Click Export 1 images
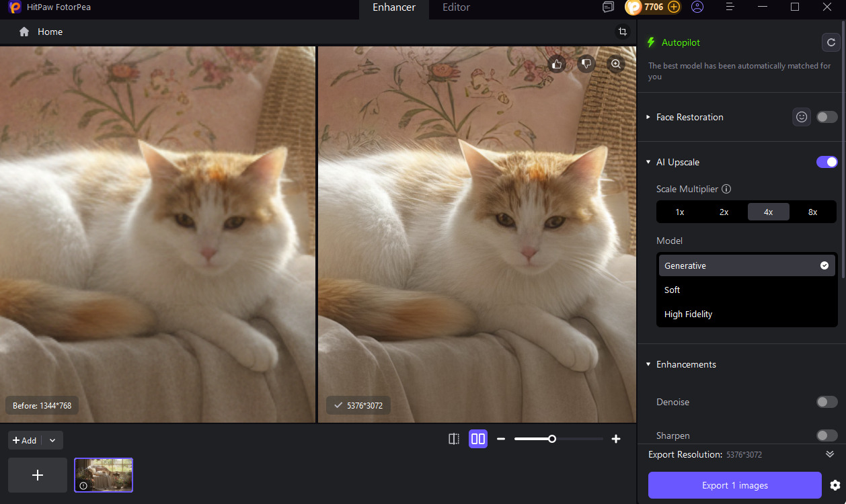Screen dimensions: 846x504 click(x=734, y=485)
